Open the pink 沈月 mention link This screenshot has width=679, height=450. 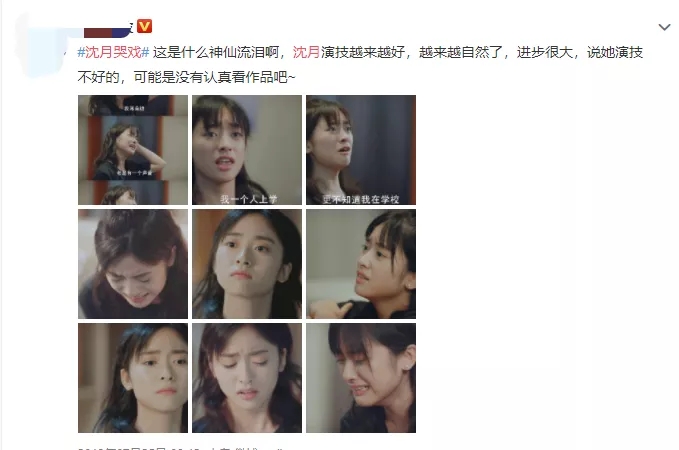(306, 52)
